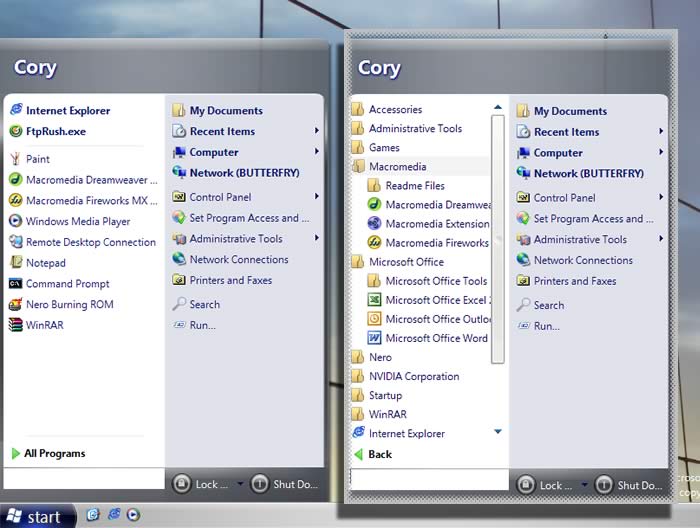
Task: Expand Recent Items submenu in right menu
Action: pyautogui.click(x=661, y=131)
